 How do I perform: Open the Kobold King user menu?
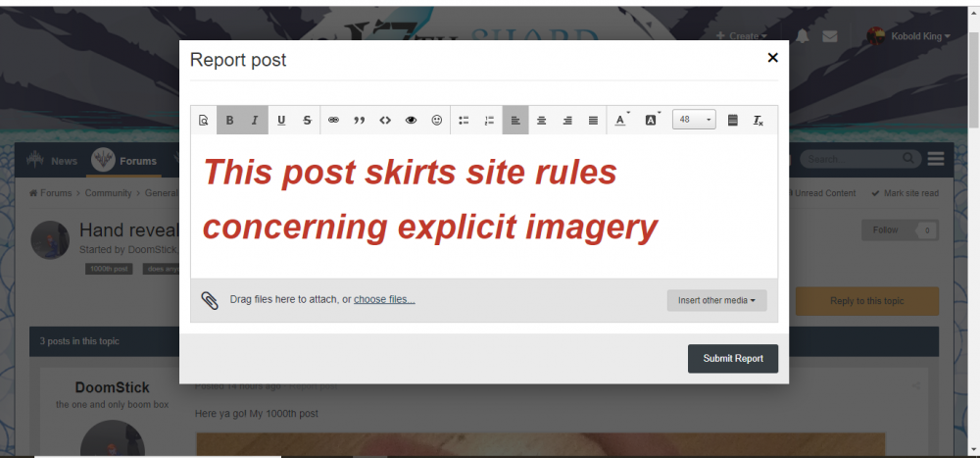[x=920, y=36]
